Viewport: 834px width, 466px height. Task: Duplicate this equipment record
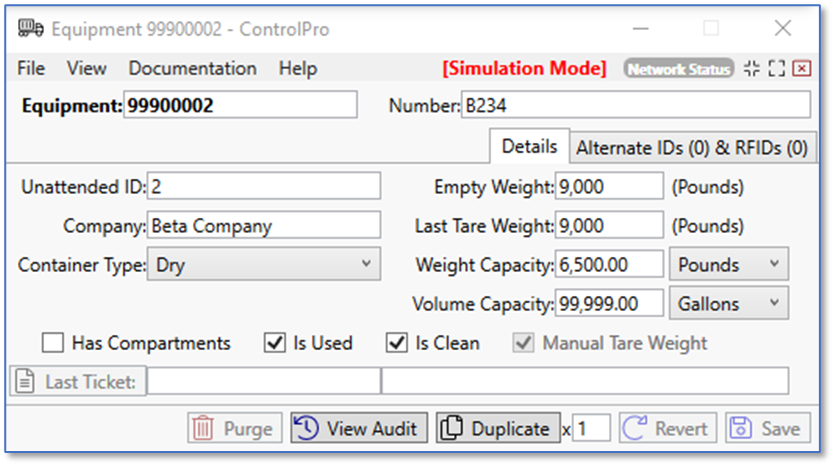click(x=497, y=428)
